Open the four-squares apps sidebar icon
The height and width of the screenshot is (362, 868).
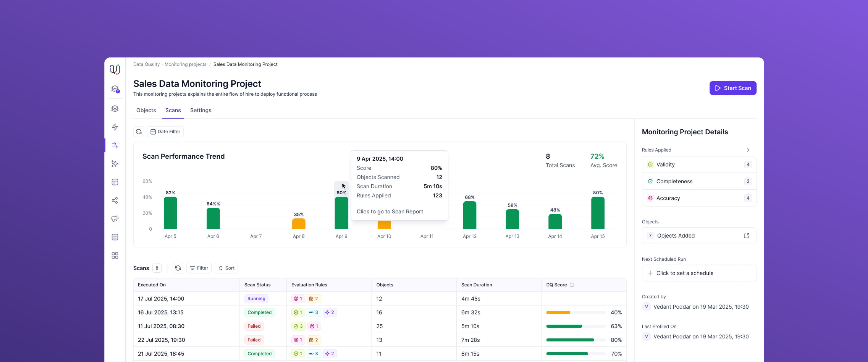[115, 255]
